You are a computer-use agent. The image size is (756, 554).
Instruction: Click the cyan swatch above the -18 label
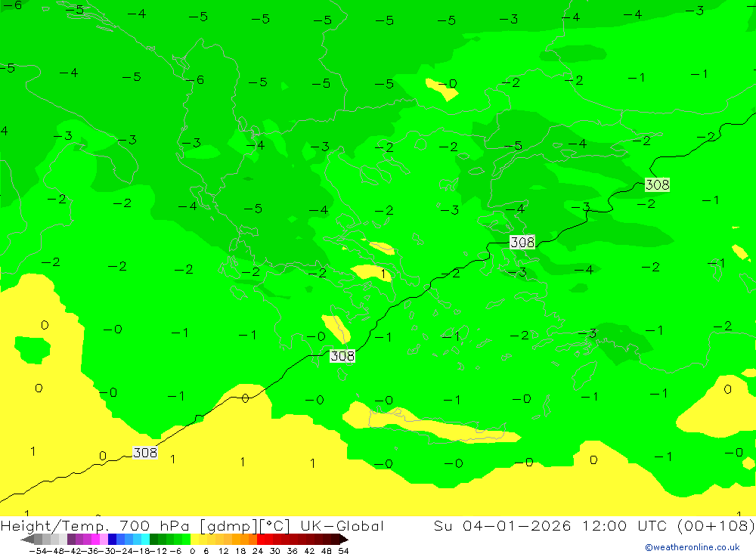[145, 539]
